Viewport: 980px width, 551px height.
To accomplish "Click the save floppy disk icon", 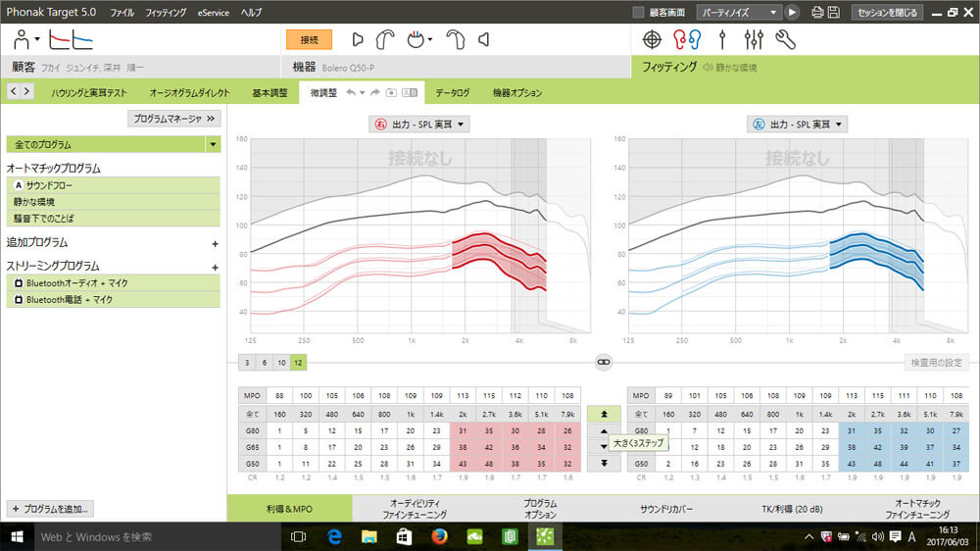I will (x=834, y=12).
